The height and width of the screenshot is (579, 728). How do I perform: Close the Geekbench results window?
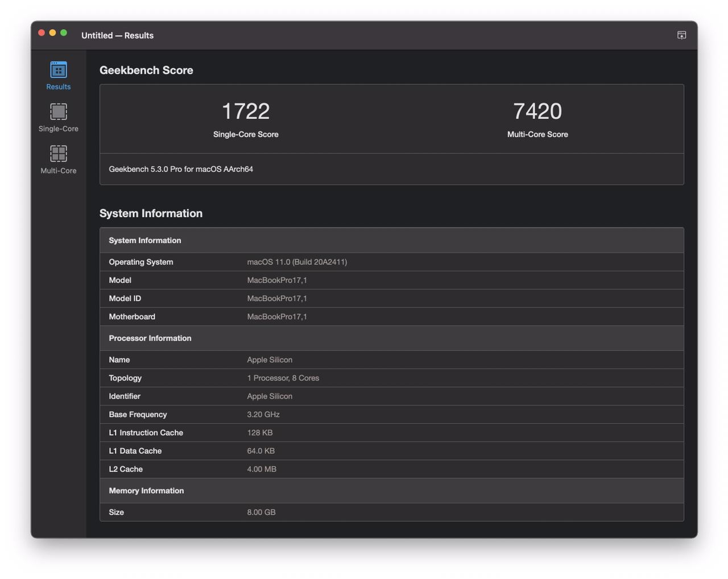tap(42, 33)
